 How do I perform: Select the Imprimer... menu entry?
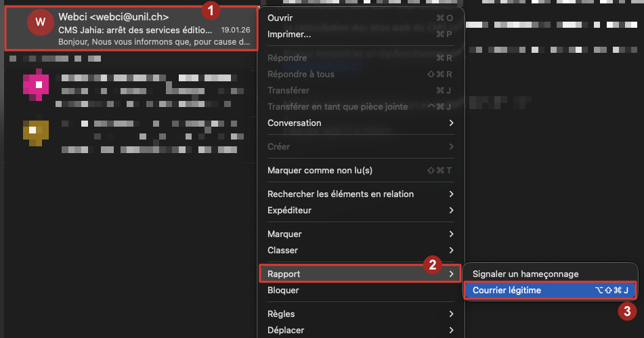coord(289,34)
